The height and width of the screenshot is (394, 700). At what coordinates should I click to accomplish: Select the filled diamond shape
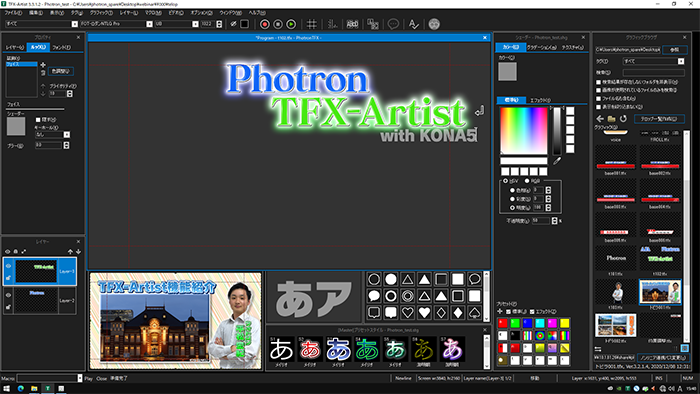point(458,312)
